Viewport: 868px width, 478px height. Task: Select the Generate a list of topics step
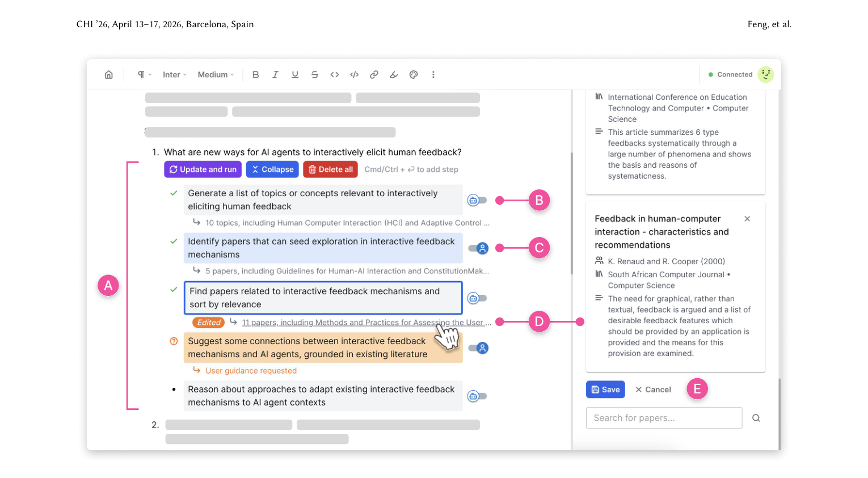point(323,200)
